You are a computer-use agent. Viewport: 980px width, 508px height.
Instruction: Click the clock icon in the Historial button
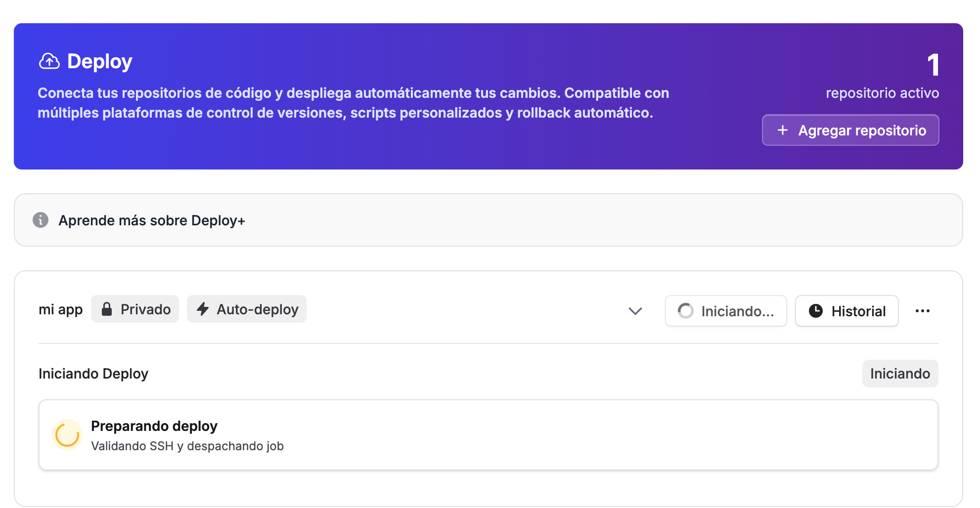coord(815,311)
